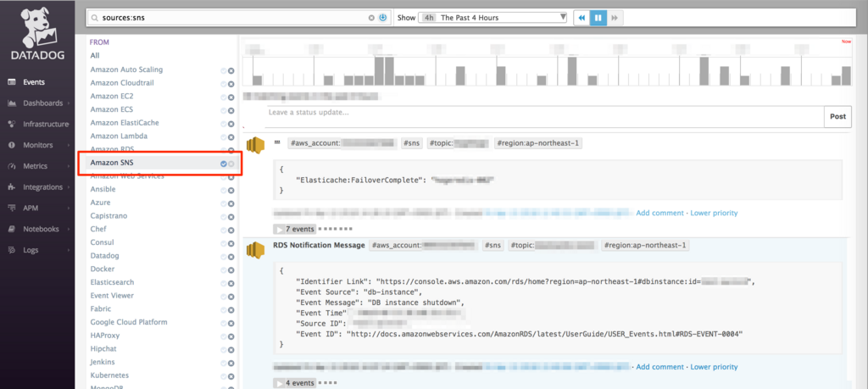Screen dimensions: 868x389
Task: Exclude Amazon ECS source using x icon
Action: tap(231, 111)
